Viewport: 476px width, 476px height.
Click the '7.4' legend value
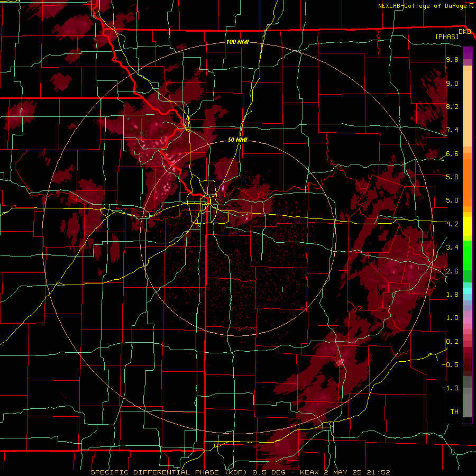tap(452, 130)
